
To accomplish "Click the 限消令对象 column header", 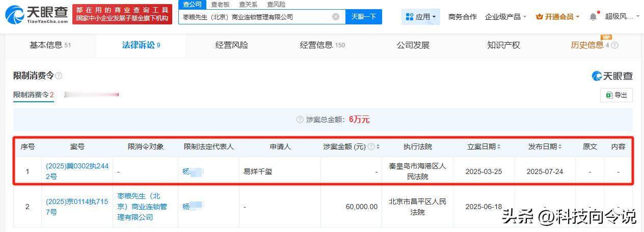I will point(146,147).
